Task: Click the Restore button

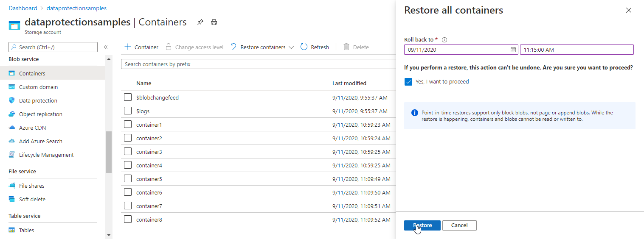Action: point(422,225)
